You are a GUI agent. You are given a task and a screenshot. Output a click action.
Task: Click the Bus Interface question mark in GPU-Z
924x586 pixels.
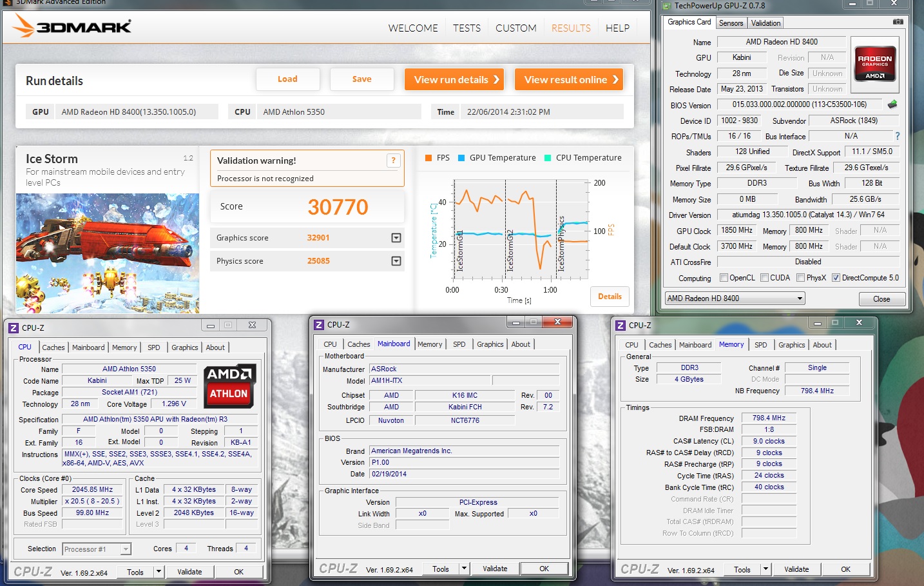[x=897, y=136]
